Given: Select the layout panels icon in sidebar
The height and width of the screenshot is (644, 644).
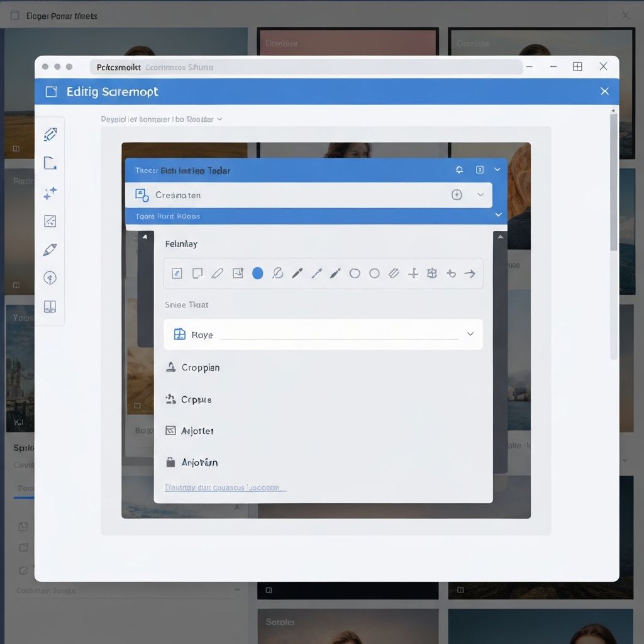Looking at the screenshot, I should (50, 306).
